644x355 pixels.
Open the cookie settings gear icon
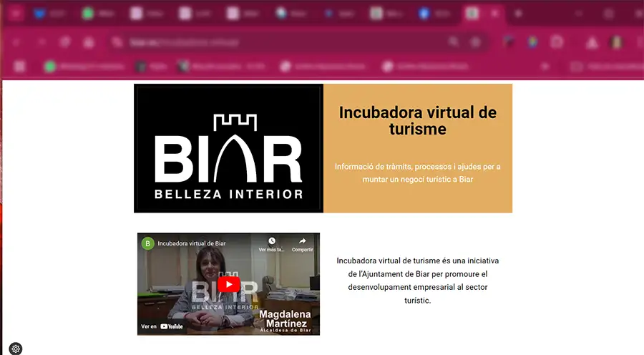tap(16, 349)
